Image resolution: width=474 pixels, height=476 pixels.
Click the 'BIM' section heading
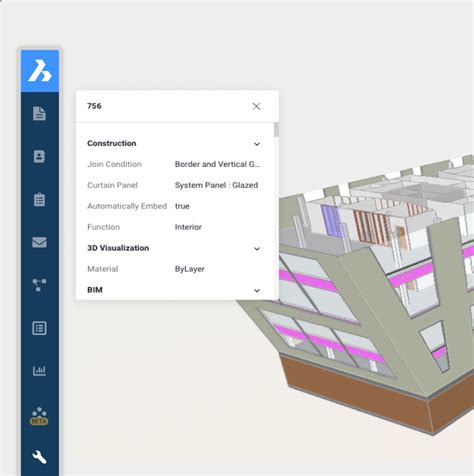tap(95, 290)
